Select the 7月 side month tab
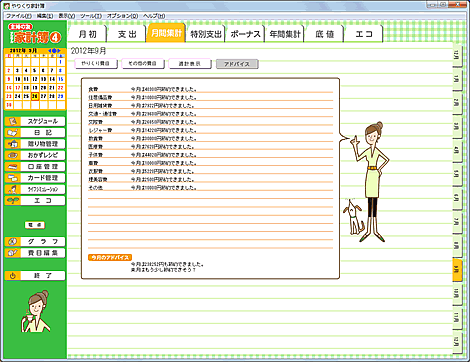Image resolution: width=470 pixels, height=362 pixels. tap(457, 222)
